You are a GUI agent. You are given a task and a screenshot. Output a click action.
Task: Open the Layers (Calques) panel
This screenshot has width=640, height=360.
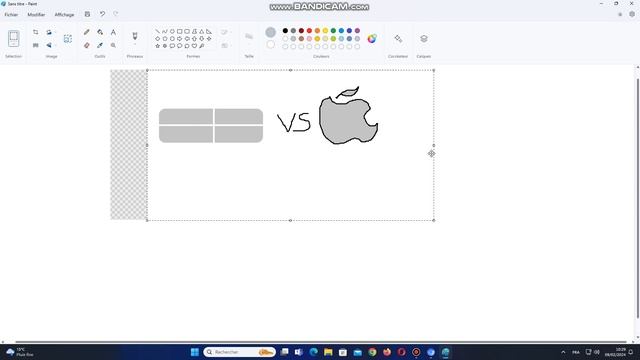[x=424, y=38]
